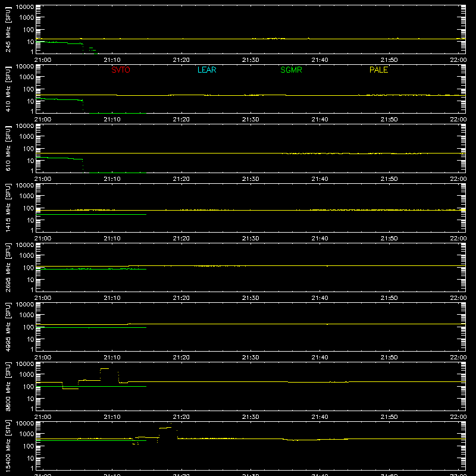476x476 pixels.
Task: Select the 8800 MHz [SFU] axis title
Action: click(x=8, y=386)
